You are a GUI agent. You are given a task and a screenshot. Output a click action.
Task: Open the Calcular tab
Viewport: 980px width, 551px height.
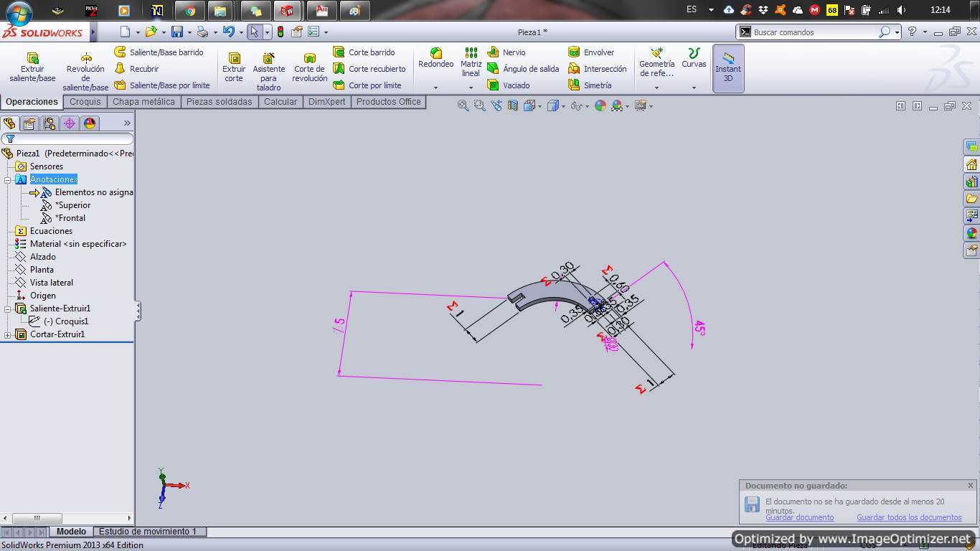(280, 102)
